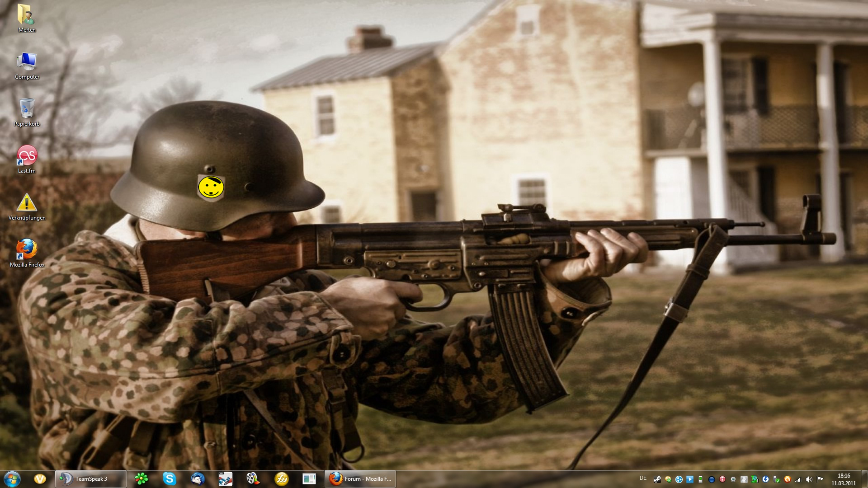
Task: Open the Windows Live Messenger tray icon
Action: (x=744, y=479)
